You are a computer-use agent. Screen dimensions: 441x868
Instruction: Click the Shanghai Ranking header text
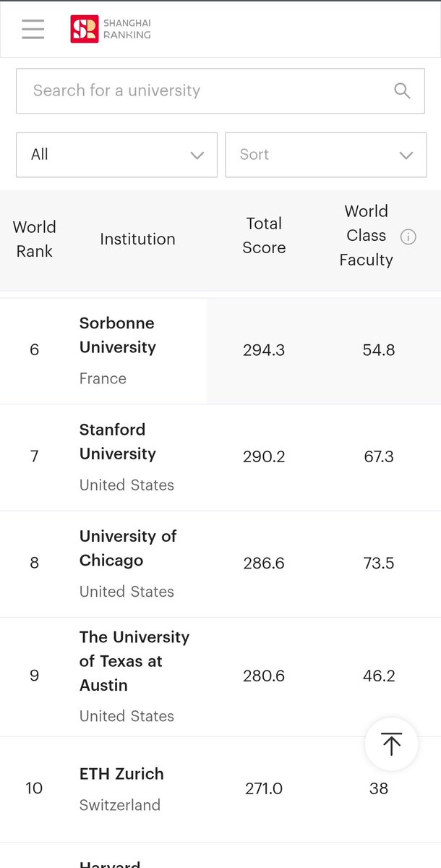(x=126, y=29)
